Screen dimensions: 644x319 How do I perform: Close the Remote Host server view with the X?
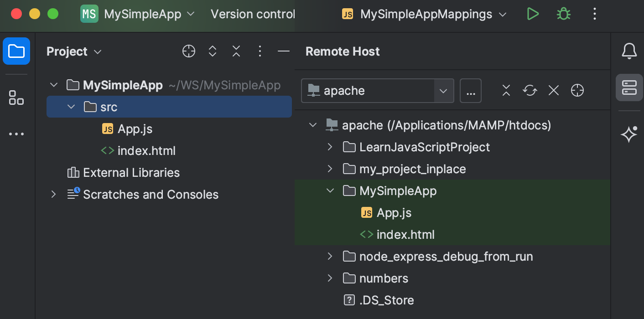pyautogui.click(x=553, y=90)
